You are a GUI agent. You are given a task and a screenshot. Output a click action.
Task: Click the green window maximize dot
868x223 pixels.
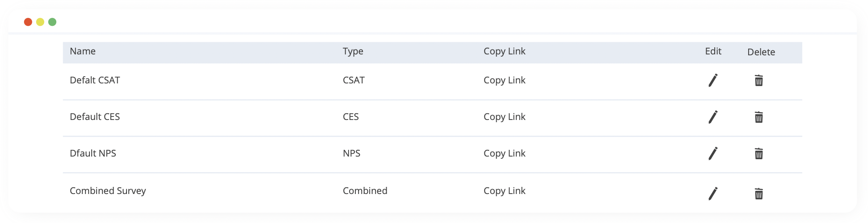(52, 22)
